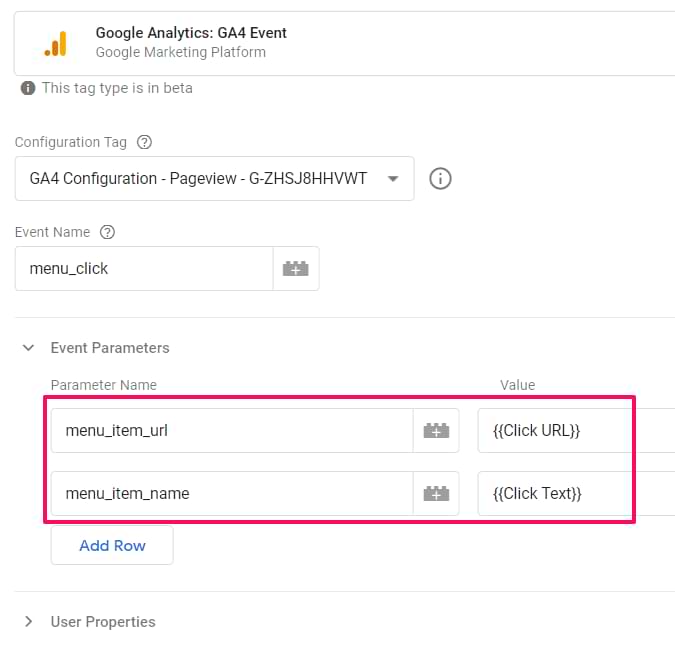Viewport: 675px width, 645px height.
Task: Click the help icon beside Event Name
Action: pos(107,232)
